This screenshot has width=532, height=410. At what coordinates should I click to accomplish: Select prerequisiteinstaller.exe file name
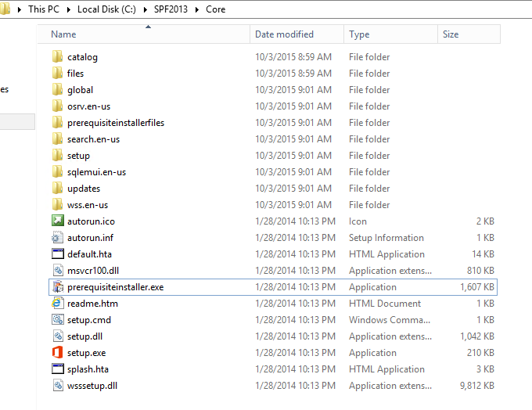[x=115, y=287]
